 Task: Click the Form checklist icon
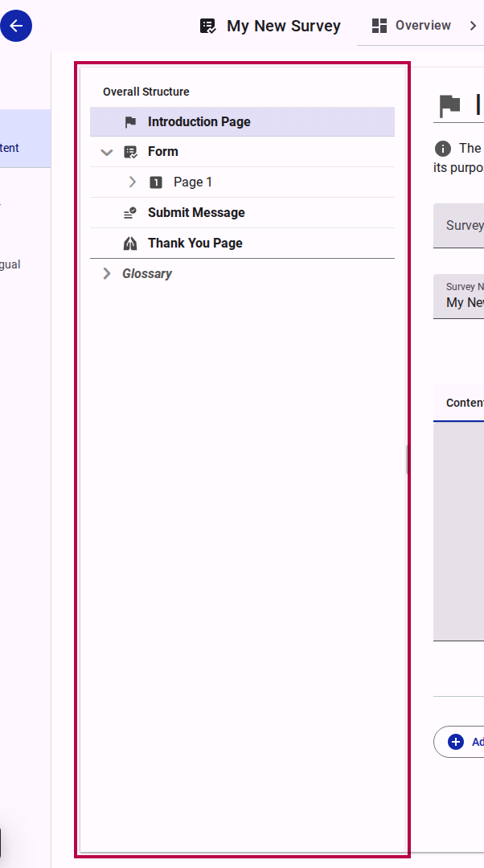point(130,152)
